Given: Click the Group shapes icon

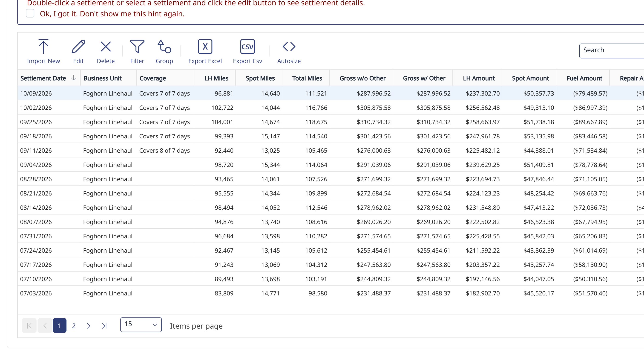Looking at the screenshot, I should tap(164, 46).
